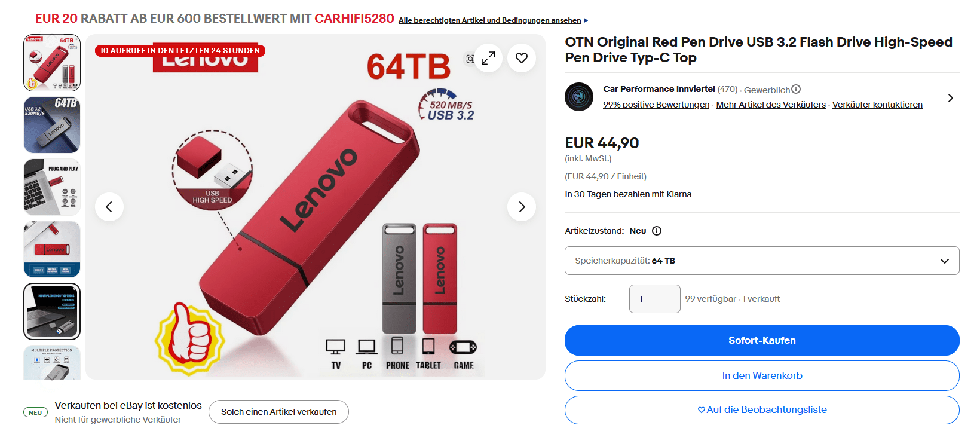Viewport: 980px width, 428px height.
Task: Expand the coupon conditions arrow link
Action: point(586,20)
